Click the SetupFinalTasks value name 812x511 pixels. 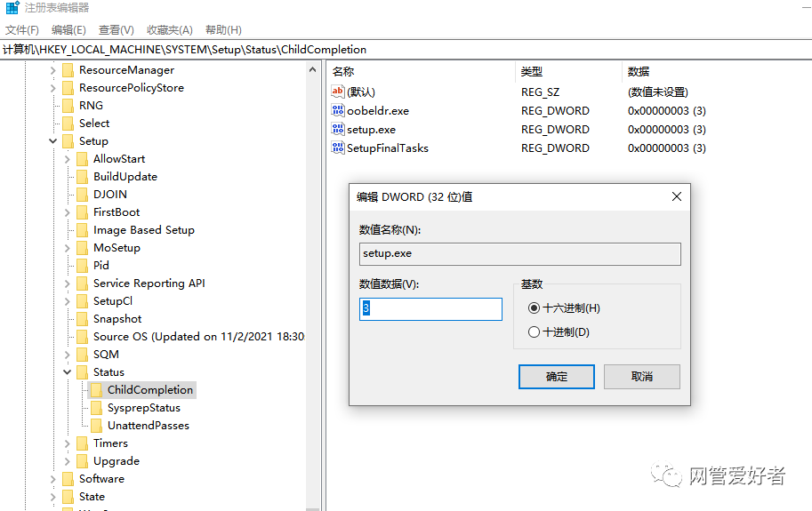coord(388,148)
